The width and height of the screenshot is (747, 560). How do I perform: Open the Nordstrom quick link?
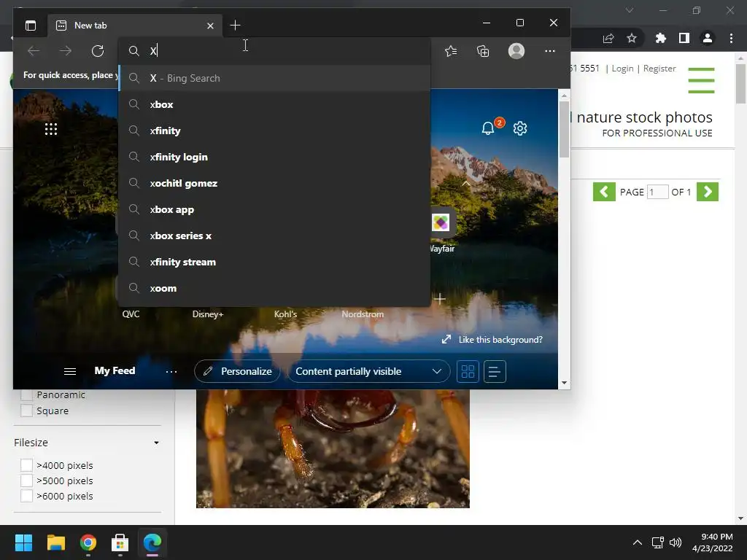click(x=363, y=314)
